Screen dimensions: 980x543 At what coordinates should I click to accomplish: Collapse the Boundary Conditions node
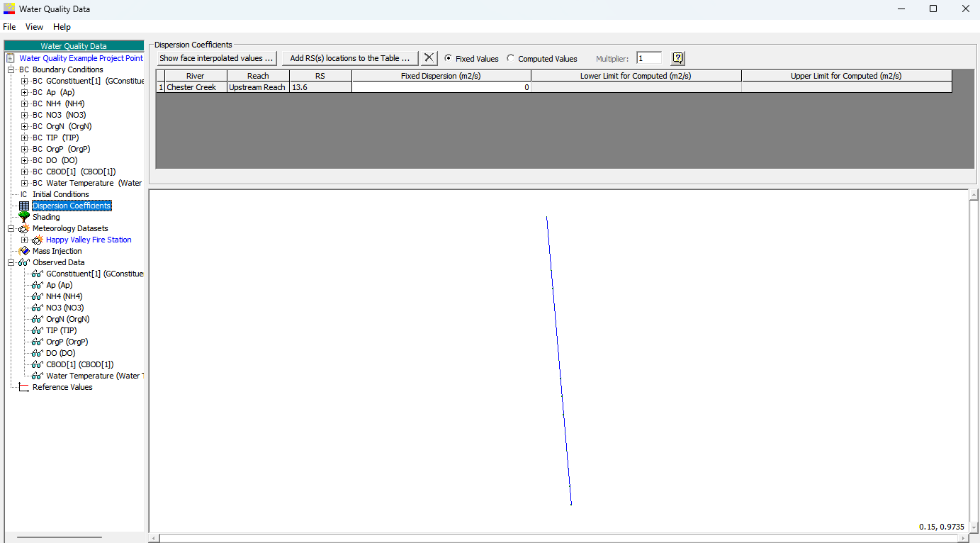point(11,69)
